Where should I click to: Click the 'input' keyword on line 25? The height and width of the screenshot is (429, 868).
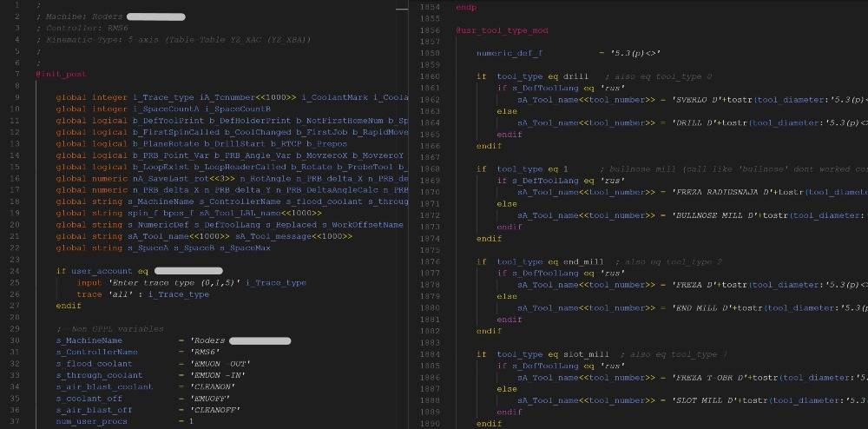(89, 282)
